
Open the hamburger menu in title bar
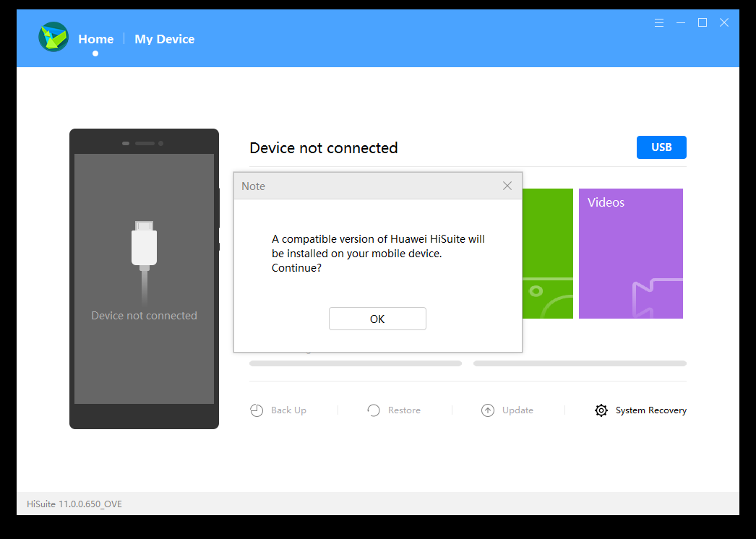[659, 22]
